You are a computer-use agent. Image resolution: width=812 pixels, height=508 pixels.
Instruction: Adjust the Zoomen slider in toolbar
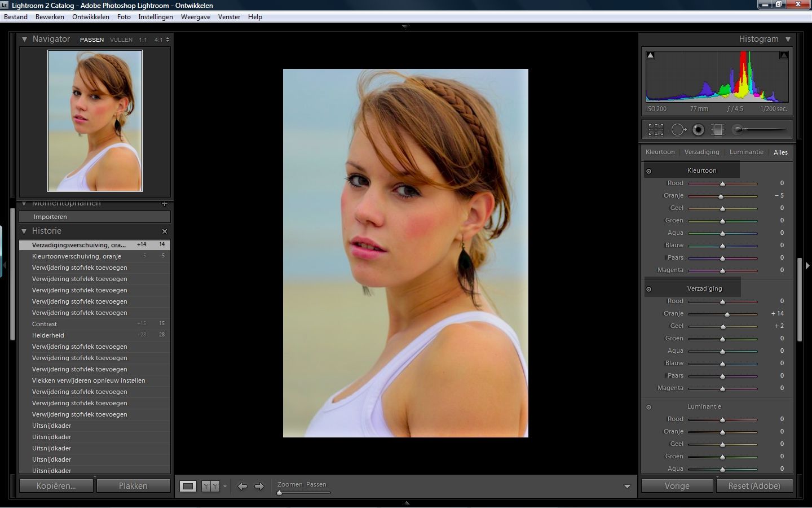click(279, 493)
